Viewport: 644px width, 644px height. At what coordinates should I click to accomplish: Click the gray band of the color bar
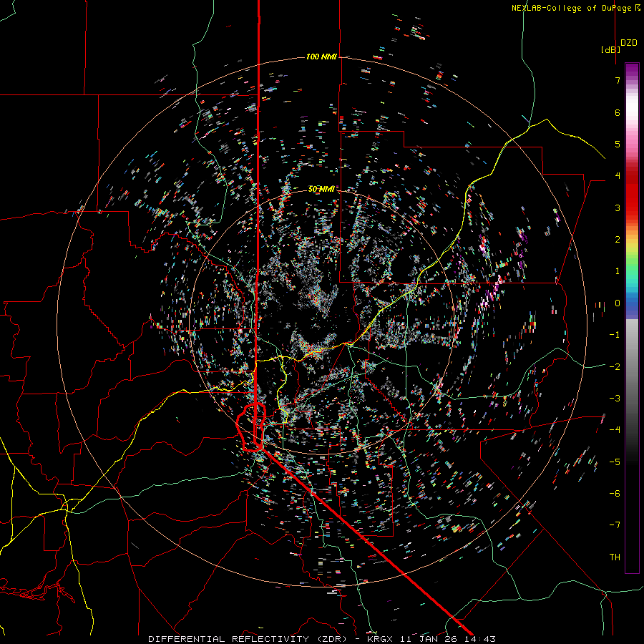coord(632,370)
